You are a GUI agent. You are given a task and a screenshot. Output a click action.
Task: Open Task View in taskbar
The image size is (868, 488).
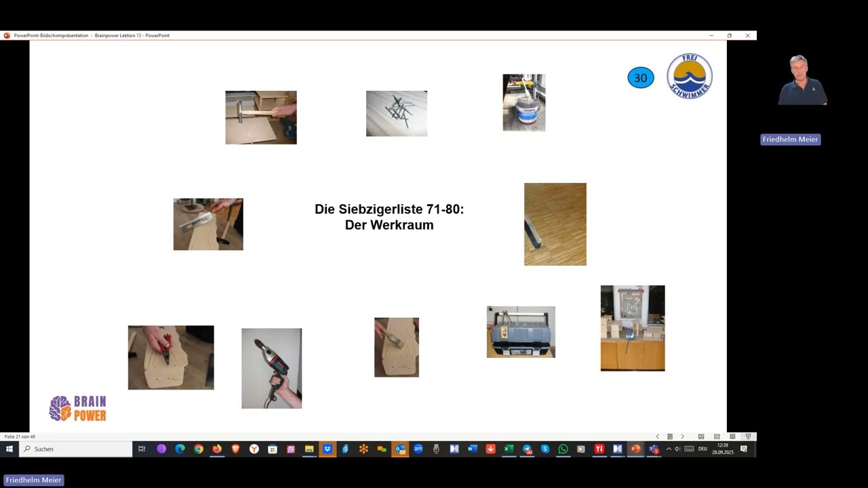(x=142, y=449)
